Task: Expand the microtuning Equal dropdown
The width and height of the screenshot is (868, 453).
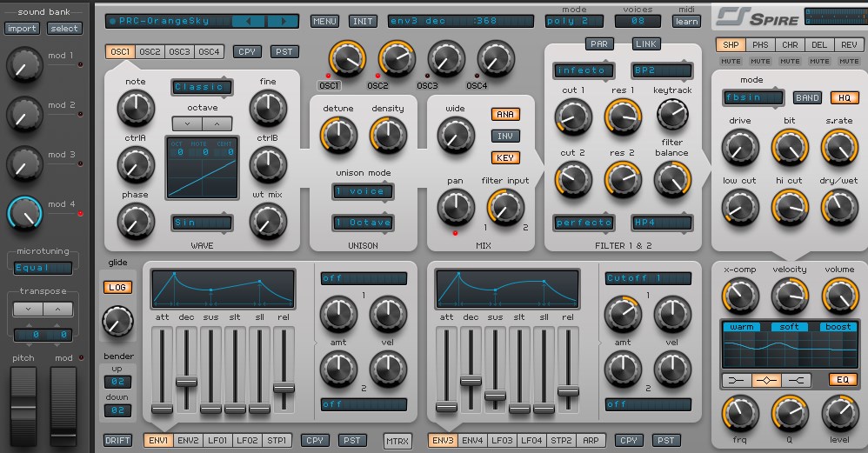Action: click(42, 268)
